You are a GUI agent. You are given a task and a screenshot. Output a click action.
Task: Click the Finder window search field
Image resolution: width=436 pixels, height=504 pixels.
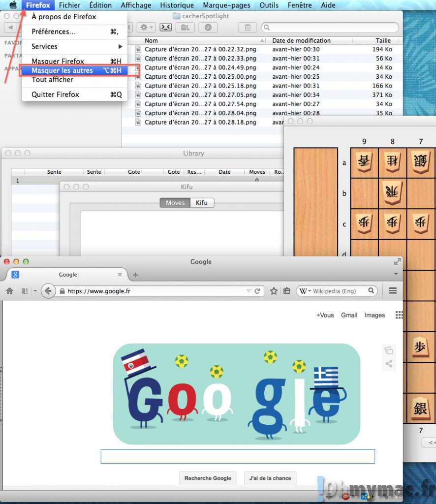coord(330,28)
